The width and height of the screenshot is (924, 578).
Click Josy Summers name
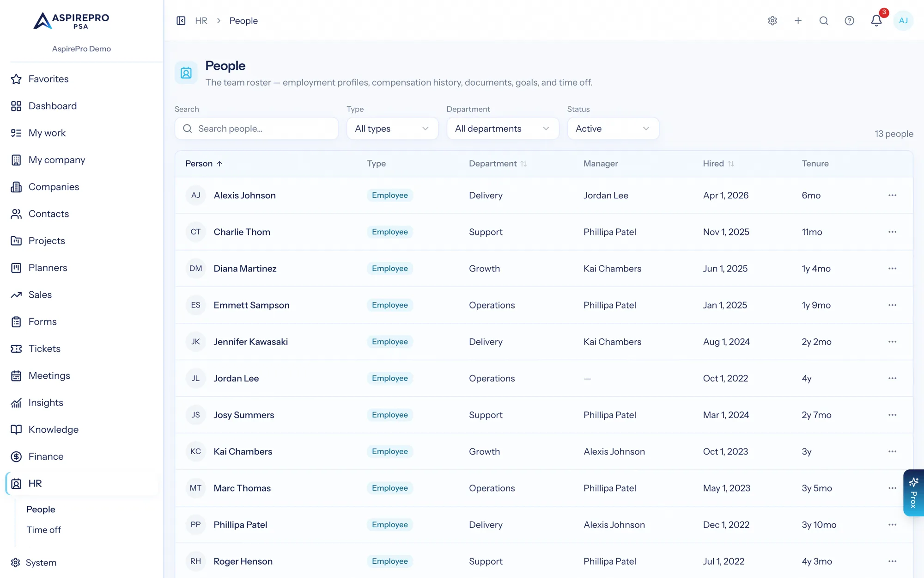pos(243,415)
